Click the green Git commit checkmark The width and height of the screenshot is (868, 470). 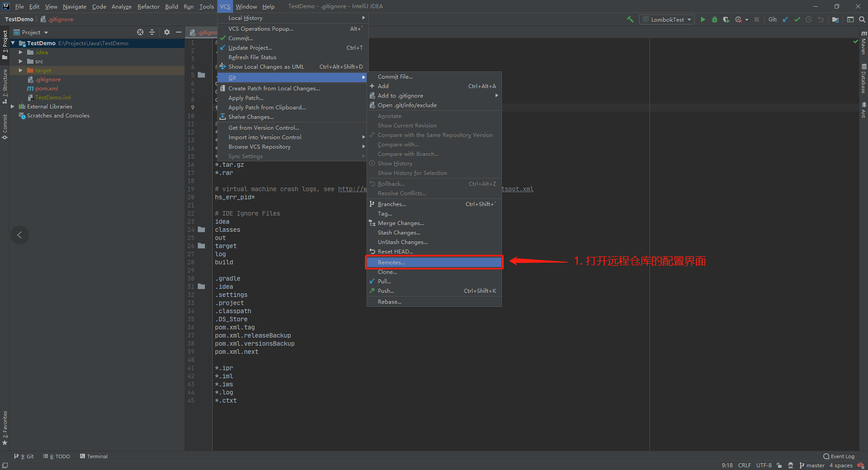[x=797, y=19]
